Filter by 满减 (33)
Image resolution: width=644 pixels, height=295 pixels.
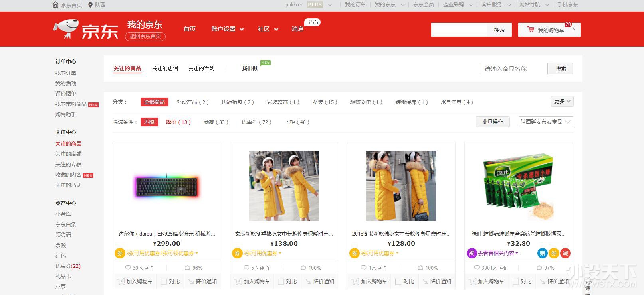click(x=216, y=122)
